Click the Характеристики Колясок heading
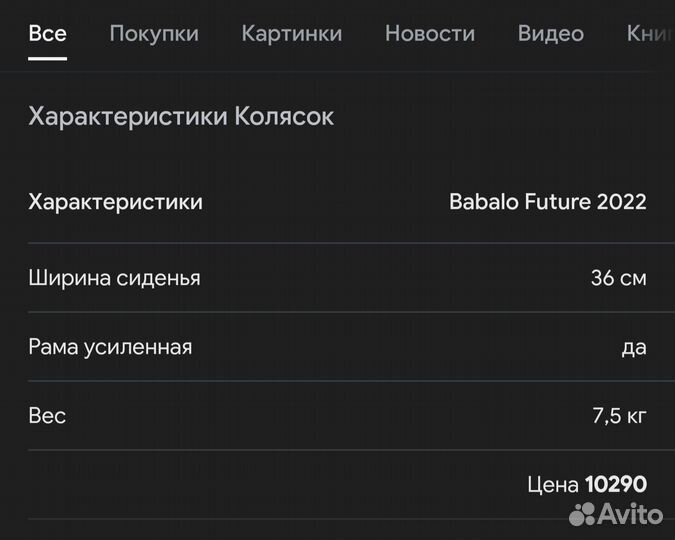This screenshot has width=675, height=540. point(181,116)
